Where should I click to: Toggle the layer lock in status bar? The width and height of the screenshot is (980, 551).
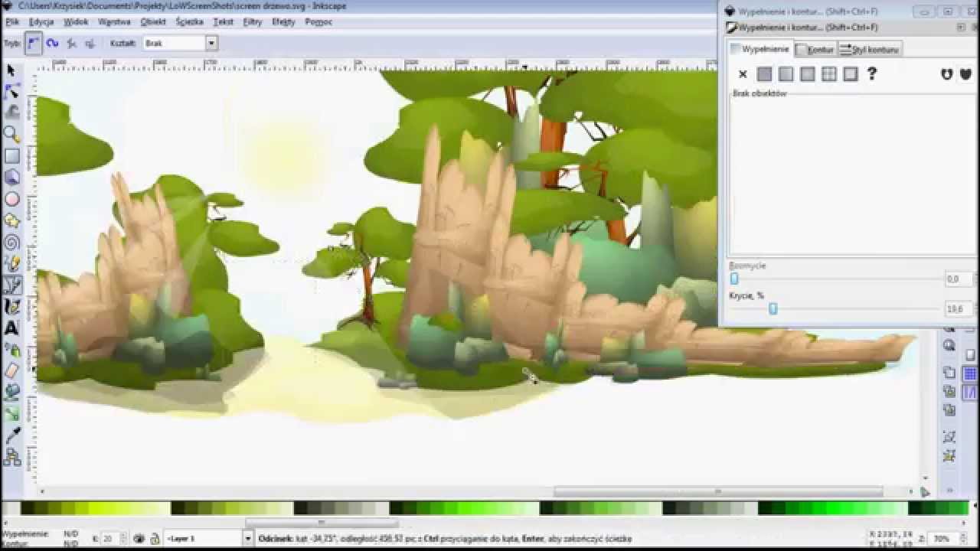click(x=155, y=538)
